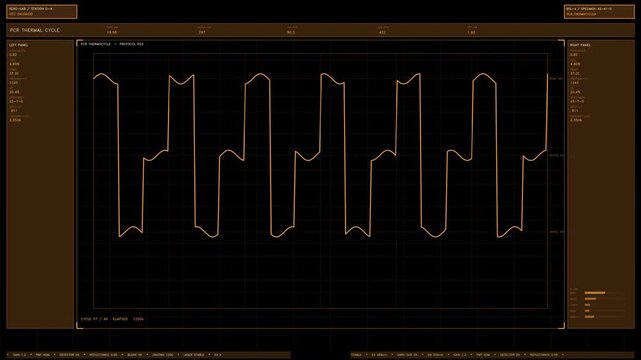The width and height of the screenshot is (641, 360).
Task: Select the XENO-LAB / STATION header box
Action: click(x=42, y=11)
